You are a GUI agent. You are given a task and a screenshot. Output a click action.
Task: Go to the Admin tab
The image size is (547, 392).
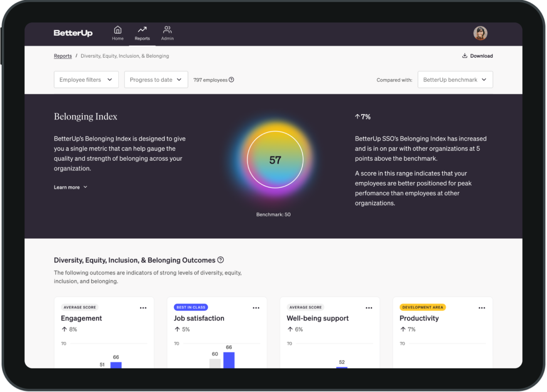coord(168,33)
